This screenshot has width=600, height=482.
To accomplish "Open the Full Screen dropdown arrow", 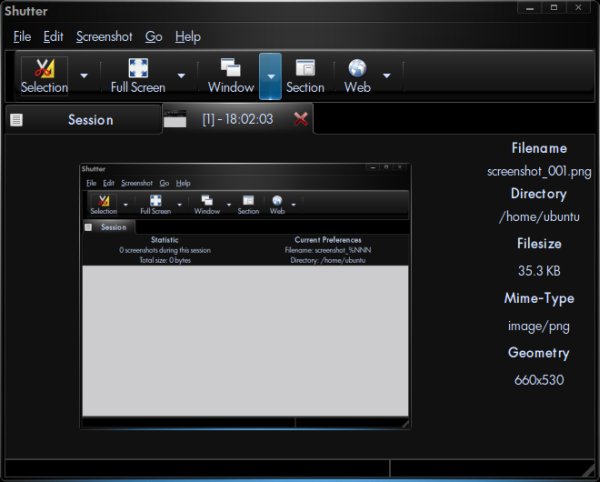I will click(x=181, y=76).
